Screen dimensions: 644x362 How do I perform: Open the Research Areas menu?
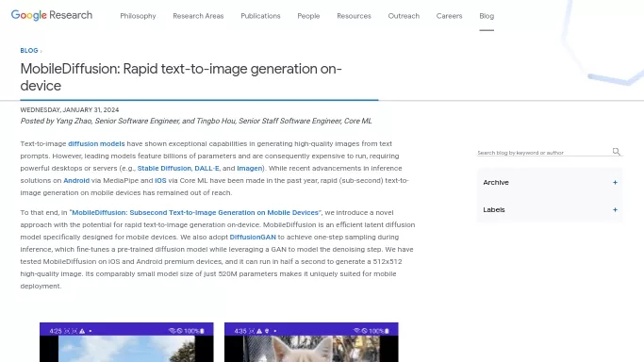click(198, 16)
